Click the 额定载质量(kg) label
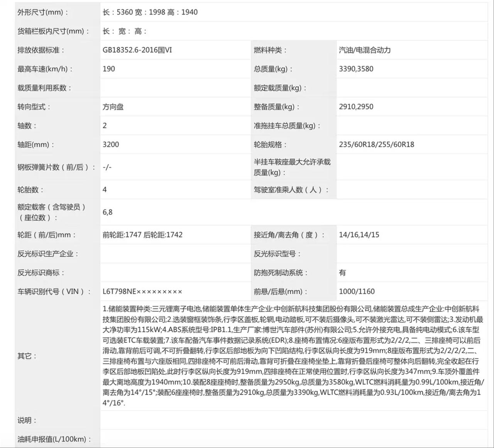The image size is (494, 448). 280,88
